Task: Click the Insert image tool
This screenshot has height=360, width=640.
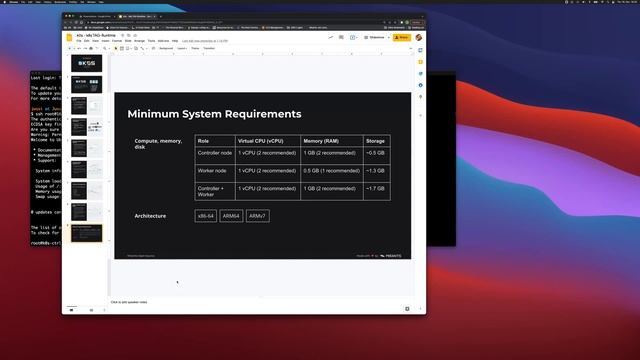Action: point(128,49)
